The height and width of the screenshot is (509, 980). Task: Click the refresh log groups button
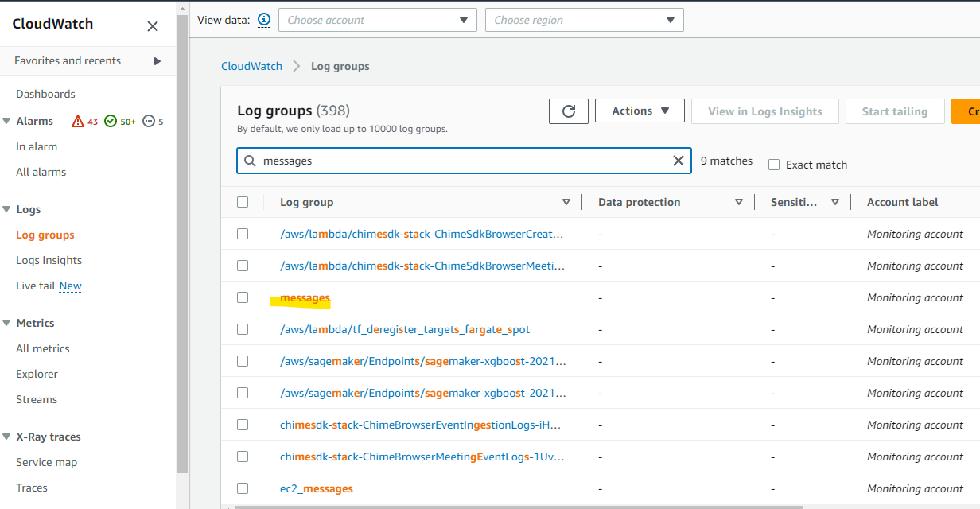pyautogui.click(x=569, y=111)
